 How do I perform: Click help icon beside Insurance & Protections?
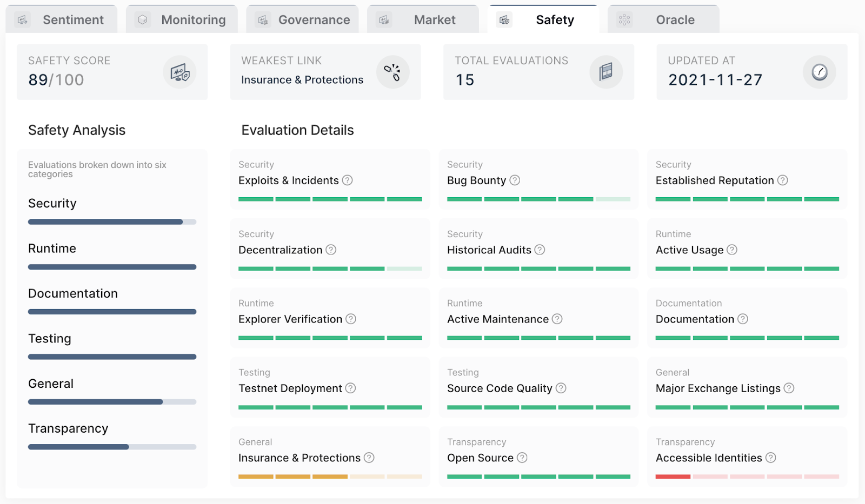[x=369, y=458]
